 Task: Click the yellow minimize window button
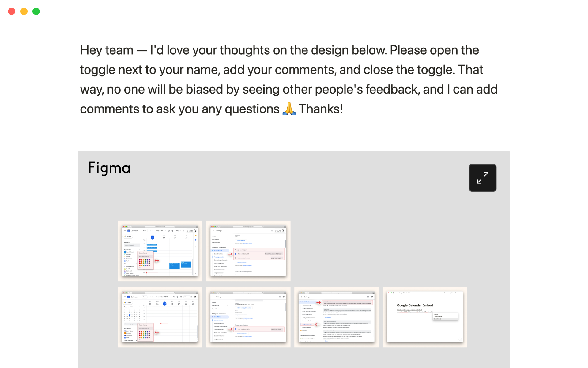[24, 11]
